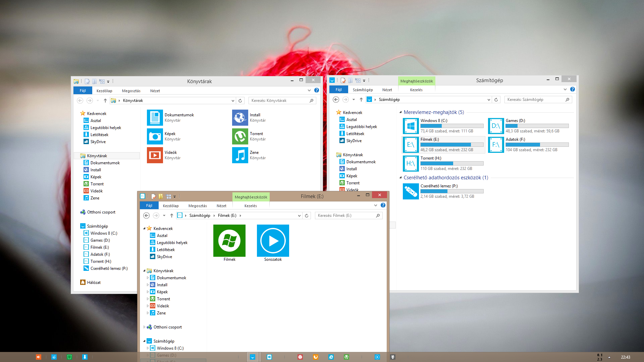Open Cserélhető lemez (P:) removable drive

pos(443,191)
